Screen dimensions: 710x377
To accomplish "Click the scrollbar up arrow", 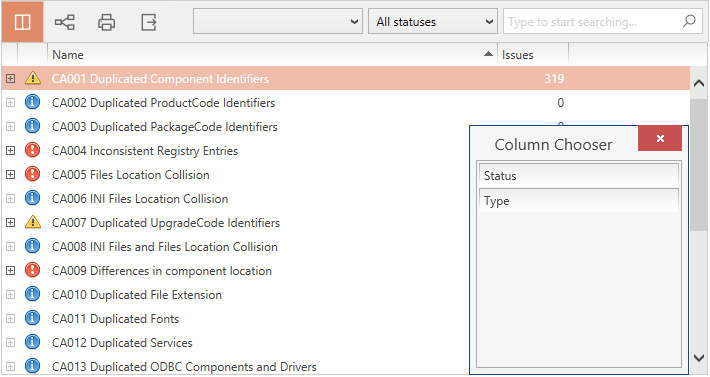I will point(699,83).
